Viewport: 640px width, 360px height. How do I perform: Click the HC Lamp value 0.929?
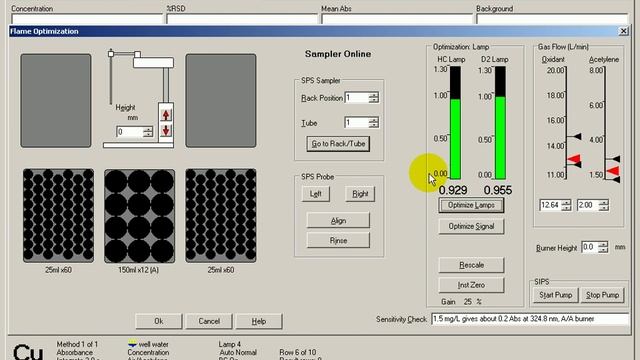point(453,190)
